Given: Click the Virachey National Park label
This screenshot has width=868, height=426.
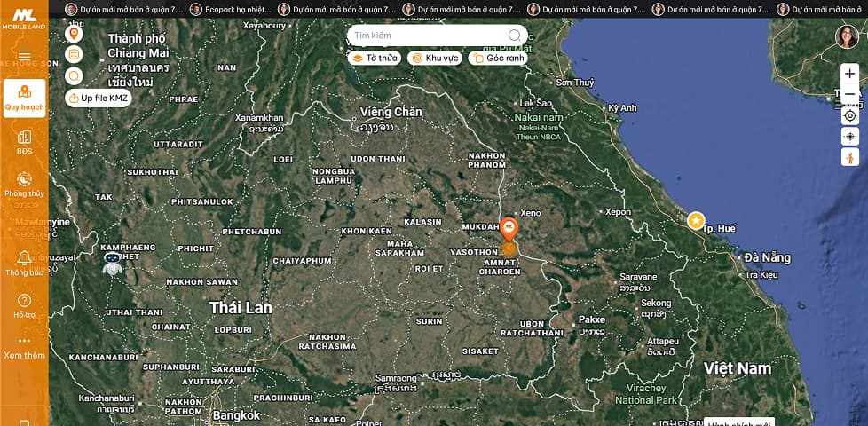Looking at the screenshot, I should click(x=646, y=394).
